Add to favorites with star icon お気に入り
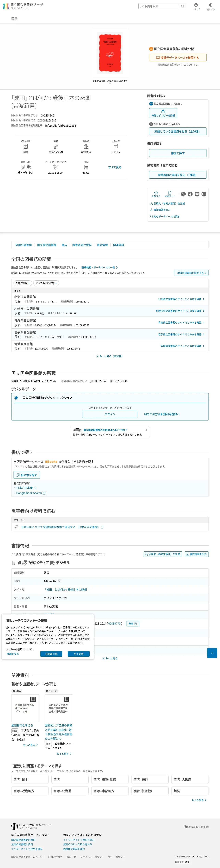This screenshot has width=220, height=868. point(156,194)
